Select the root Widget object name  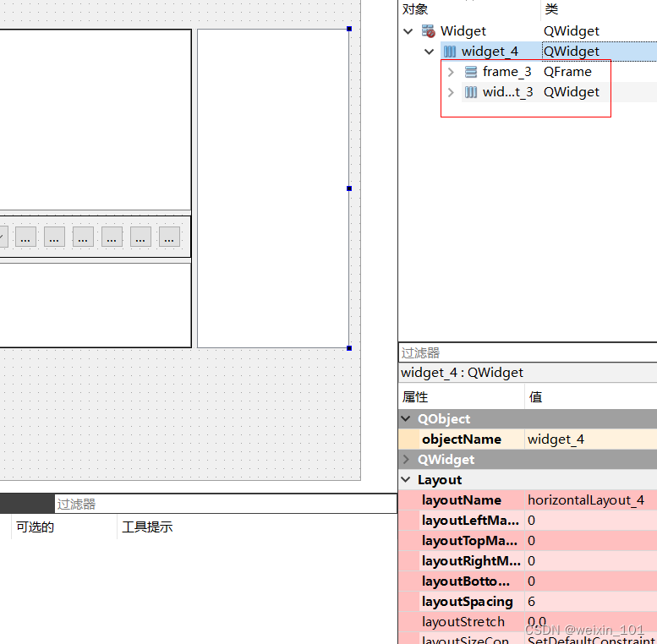tap(463, 31)
